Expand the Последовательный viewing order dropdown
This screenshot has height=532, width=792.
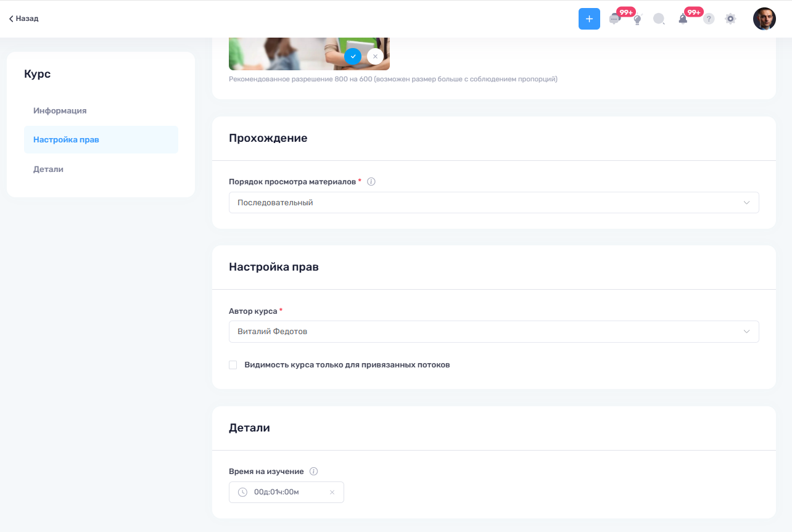[x=493, y=203]
